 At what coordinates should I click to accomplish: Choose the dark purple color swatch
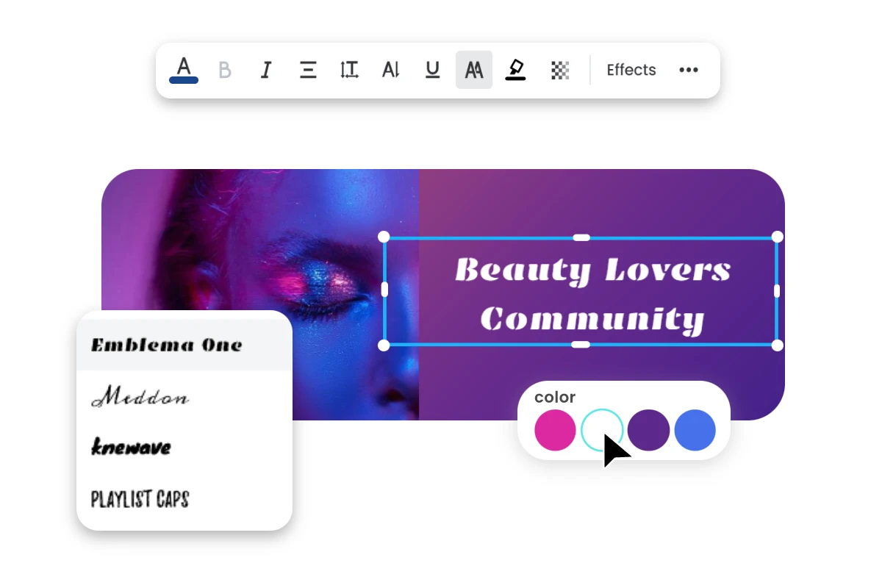648,431
